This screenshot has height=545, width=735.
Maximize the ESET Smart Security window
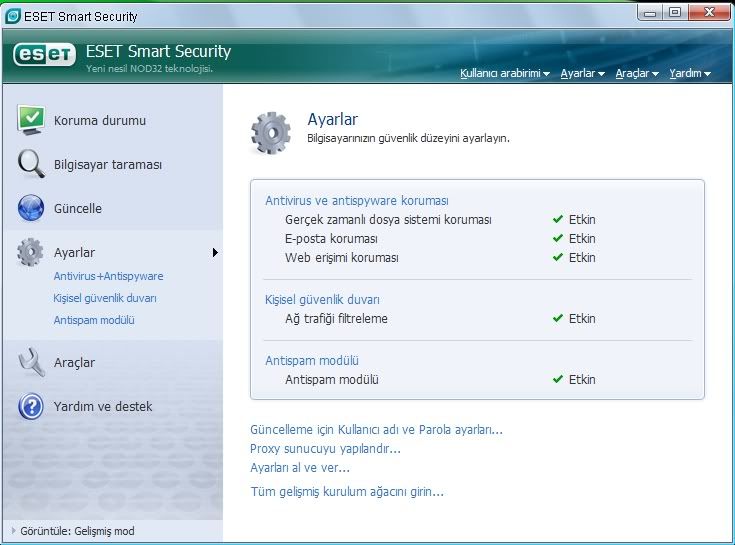tap(675, 13)
